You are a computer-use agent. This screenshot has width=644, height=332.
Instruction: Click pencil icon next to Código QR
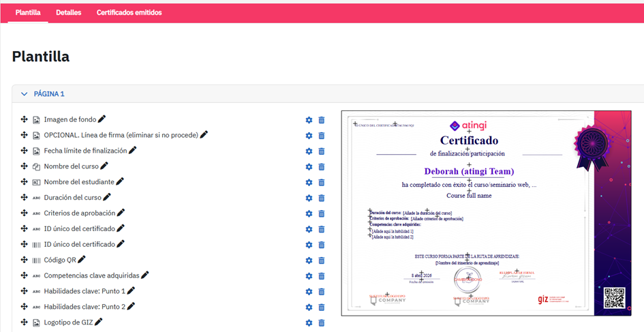click(82, 260)
